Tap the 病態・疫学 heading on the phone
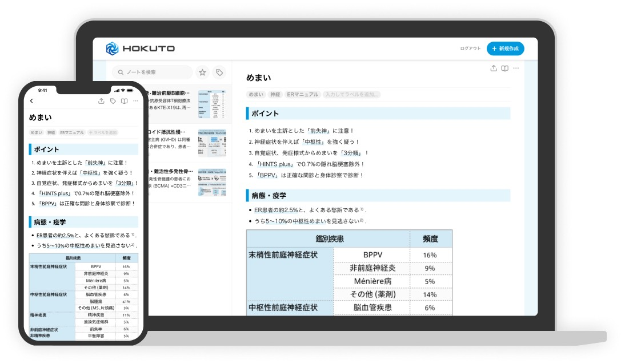625x364 pixels. (x=84, y=222)
